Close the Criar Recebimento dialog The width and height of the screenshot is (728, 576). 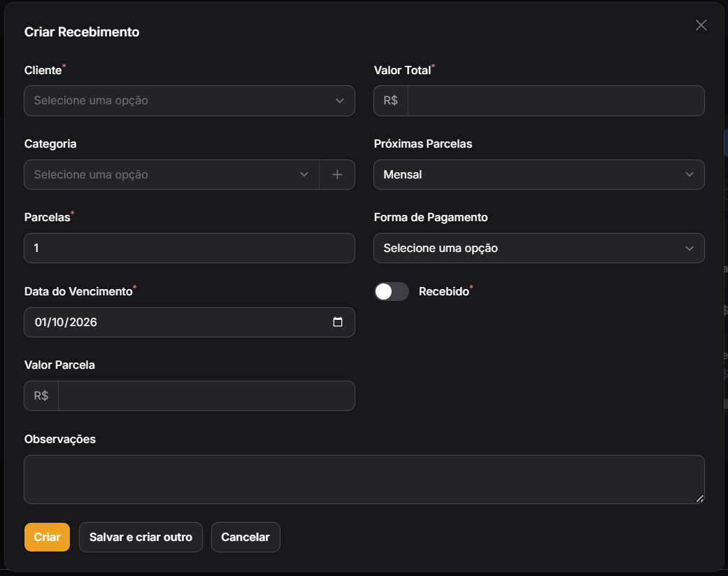(701, 25)
